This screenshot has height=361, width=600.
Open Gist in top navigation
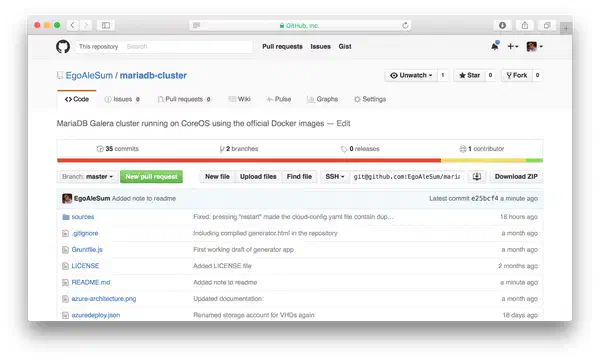(x=345, y=46)
